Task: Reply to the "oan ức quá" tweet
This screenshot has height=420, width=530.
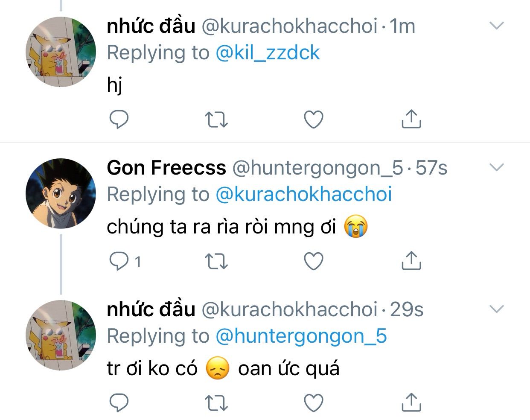Action: point(119,402)
